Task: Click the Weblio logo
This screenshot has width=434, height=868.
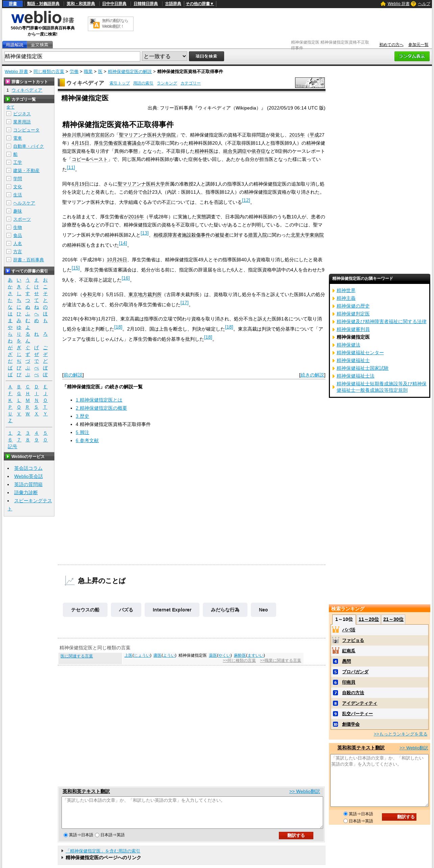Action: (42, 18)
